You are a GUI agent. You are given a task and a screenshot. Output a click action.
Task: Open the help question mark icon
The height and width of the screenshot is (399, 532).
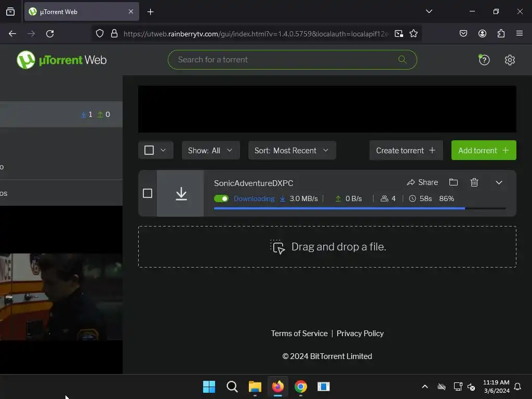point(484,60)
